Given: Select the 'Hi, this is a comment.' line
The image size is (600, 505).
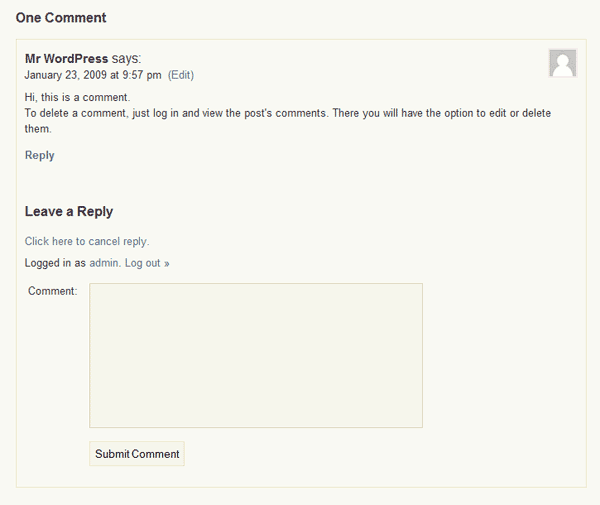Looking at the screenshot, I should [x=77, y=98].
